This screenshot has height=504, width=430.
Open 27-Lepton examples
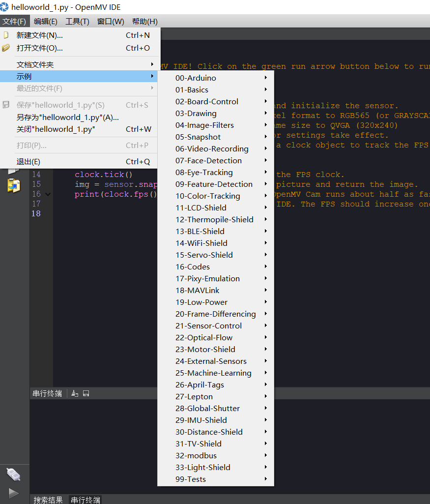[x=216, y=397]
